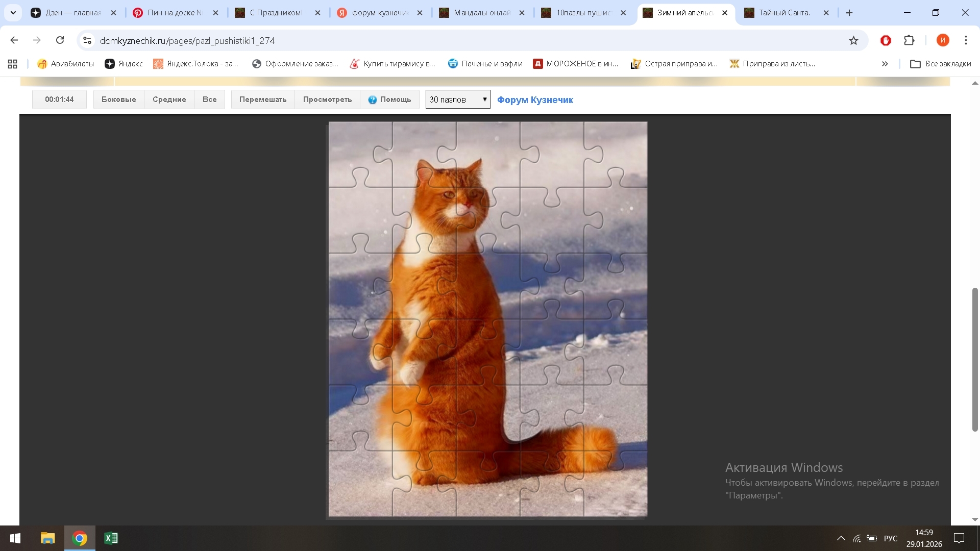Show hidden system tray icons
This screenshot has width=980, height=551.
pos(841,538)
